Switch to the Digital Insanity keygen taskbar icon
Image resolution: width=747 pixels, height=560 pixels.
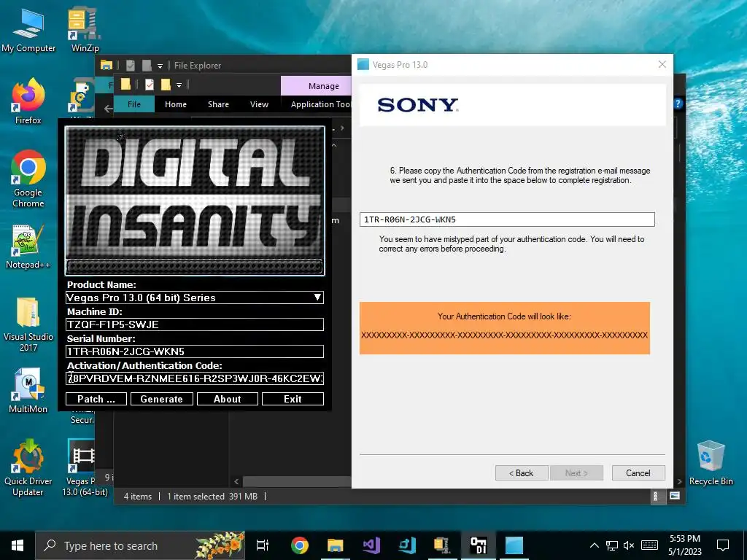click(479, 545)
